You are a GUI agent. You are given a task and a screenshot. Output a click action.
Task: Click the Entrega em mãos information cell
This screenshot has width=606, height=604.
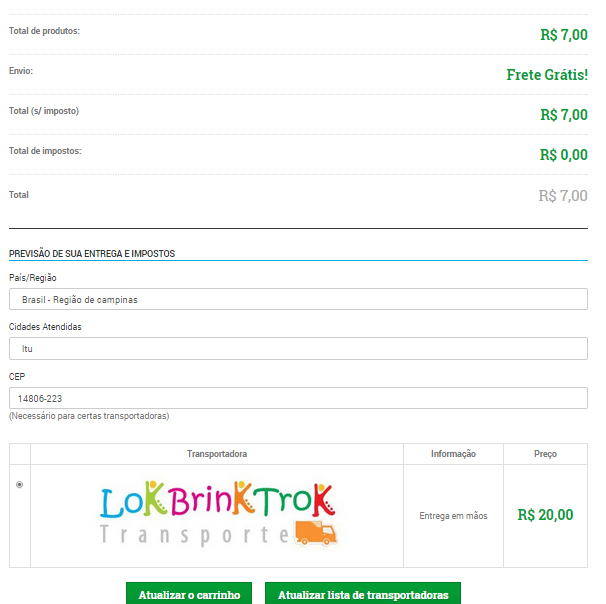pos(453,516)
